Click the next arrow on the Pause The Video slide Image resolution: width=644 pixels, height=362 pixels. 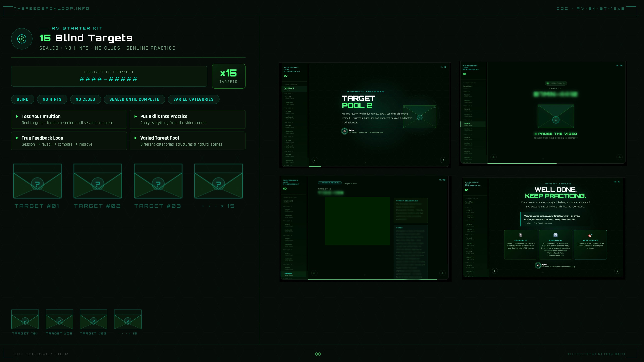[x=619, y=157]
